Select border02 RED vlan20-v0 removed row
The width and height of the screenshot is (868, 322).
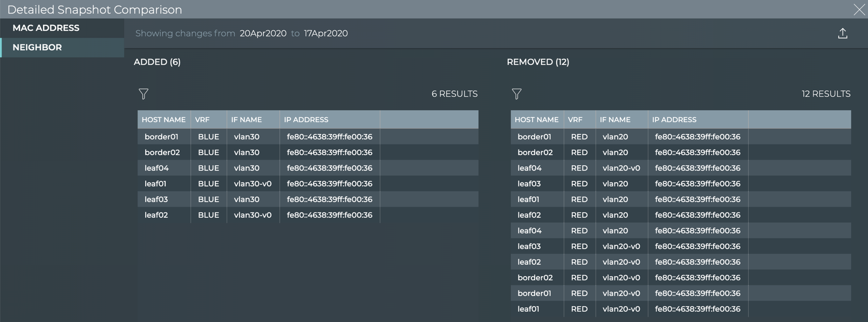tap(680, 278)
